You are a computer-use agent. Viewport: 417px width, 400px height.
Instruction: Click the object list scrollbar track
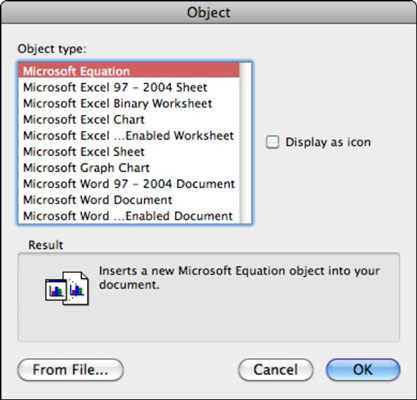[x=245, y=143]
